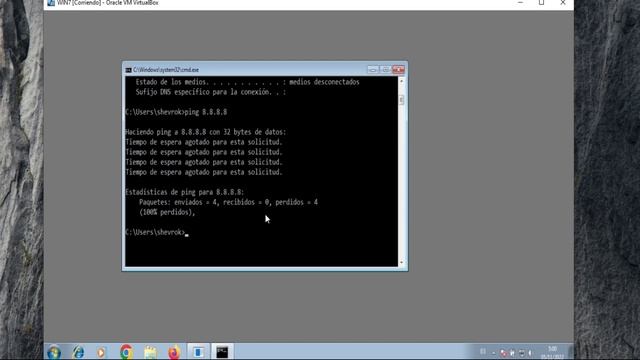The width and height of the screenshot is (640, 360).
Task: Open Windows Media Player from taskbar
Action: tap(101, 352)
